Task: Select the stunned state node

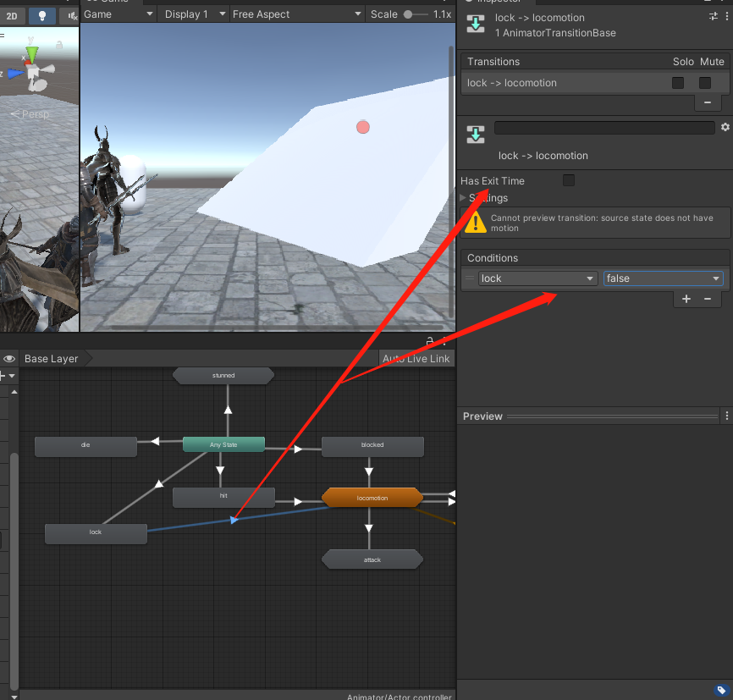Action: click(x=223, y=376)
